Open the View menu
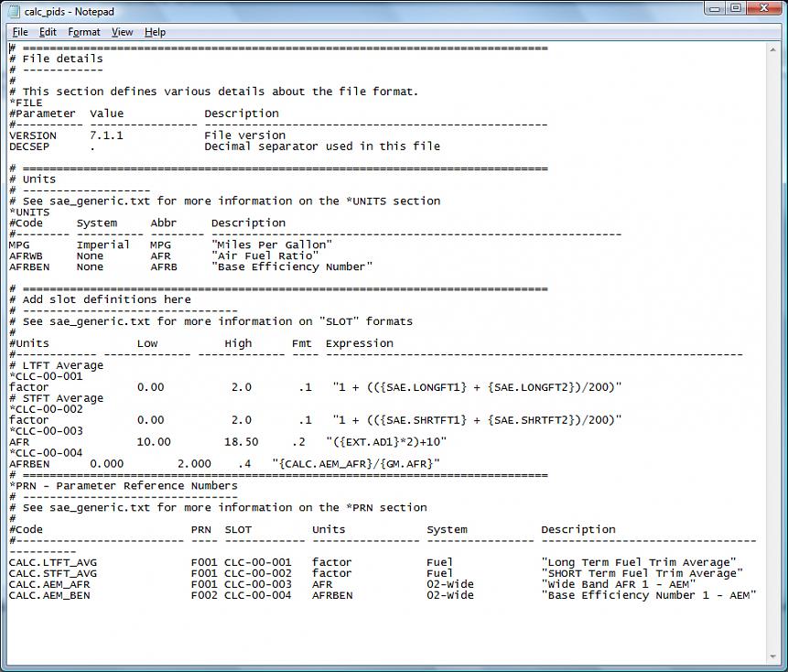 tap(122, 32)
